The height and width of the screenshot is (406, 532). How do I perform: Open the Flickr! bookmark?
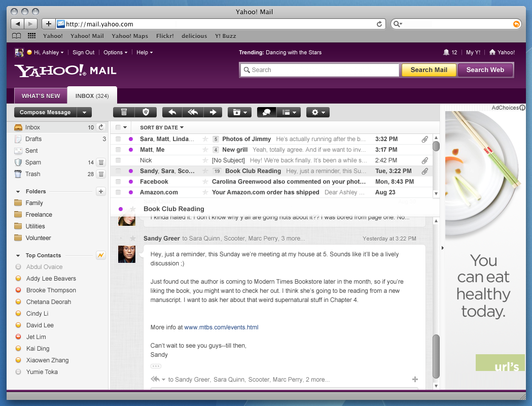point(165,36)
